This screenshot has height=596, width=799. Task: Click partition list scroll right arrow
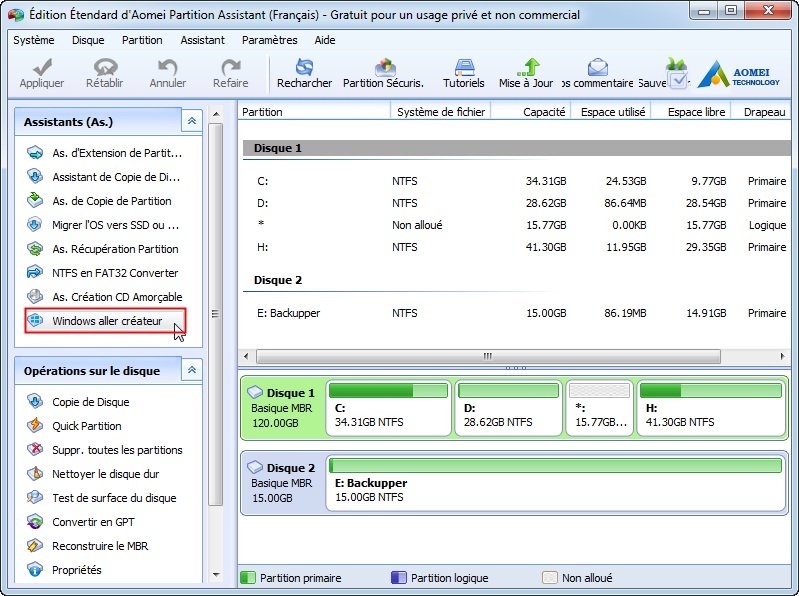click(782, 356)
